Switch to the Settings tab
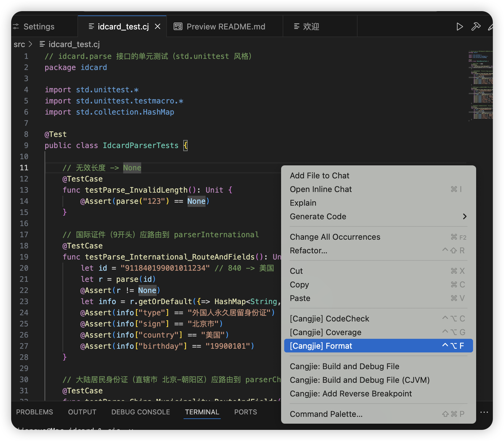The image size is (504, 441). (x=39, y=27)
